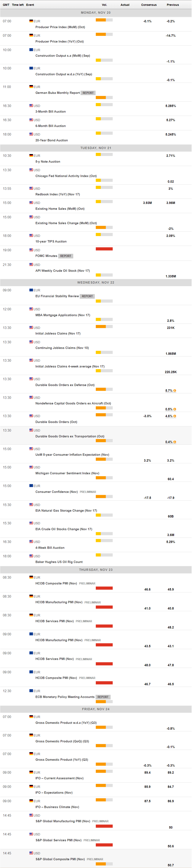Click the GMT column header
The image size is (192, 868).
point(6,5)
